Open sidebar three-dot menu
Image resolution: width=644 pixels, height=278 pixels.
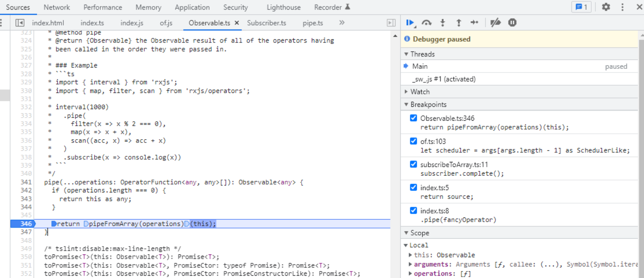2,23
